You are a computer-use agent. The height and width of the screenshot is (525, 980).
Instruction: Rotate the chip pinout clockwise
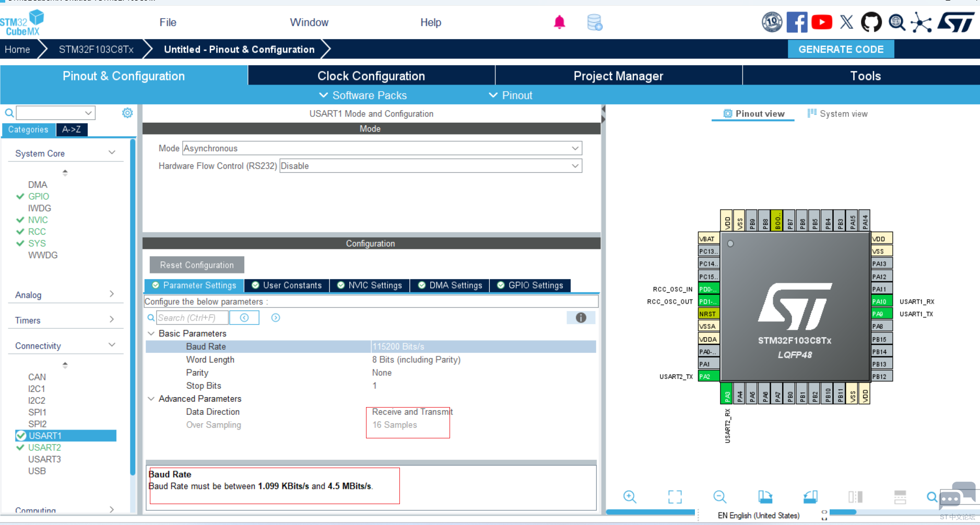(x=765, y=497)
